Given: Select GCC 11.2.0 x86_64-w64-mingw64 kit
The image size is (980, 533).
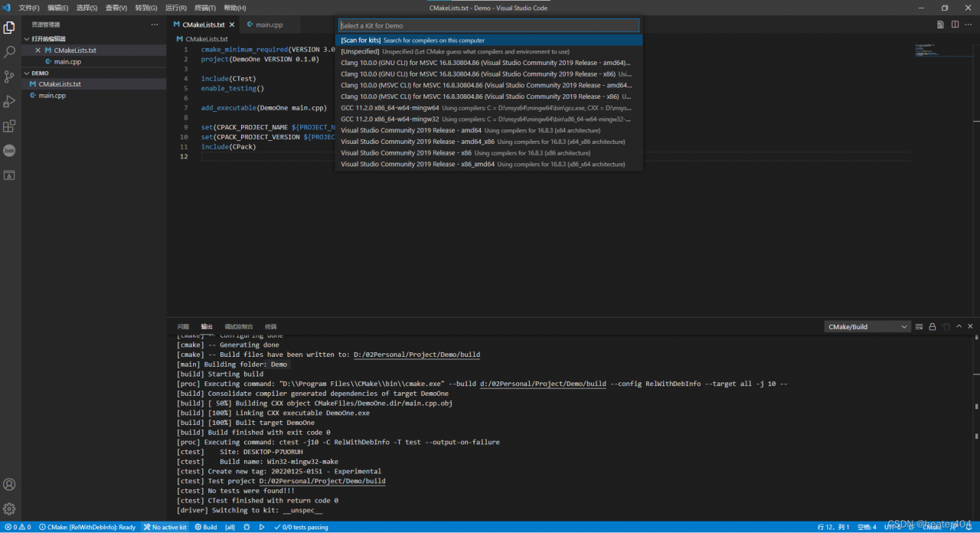Looking at the screenshot, I should click(488, 108).
